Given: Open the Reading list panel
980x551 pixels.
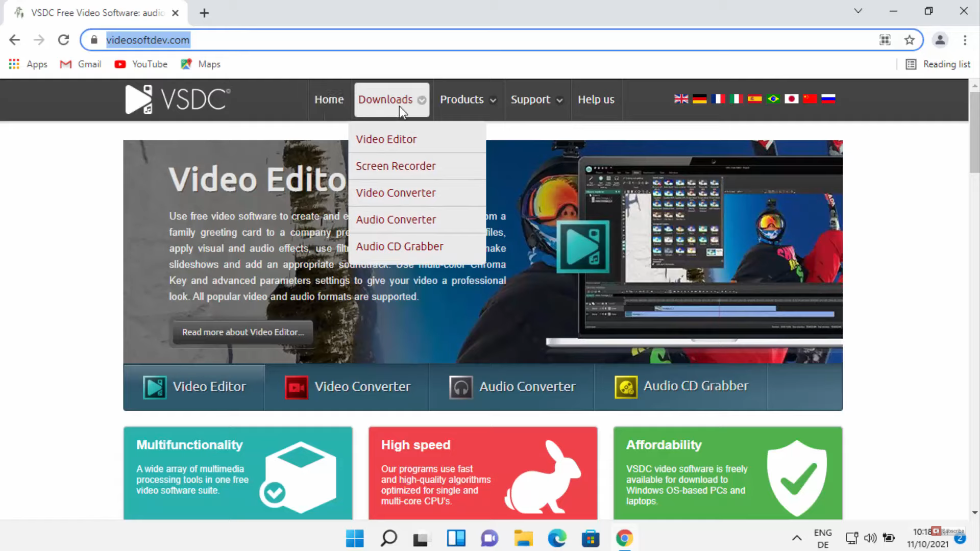Looking at the screenshot, I should [x=938, y=64].
